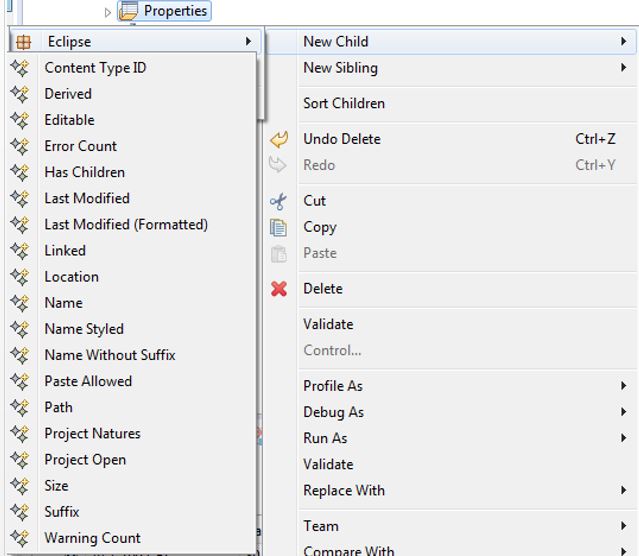Choose Name Without Suffix option

click(109, 355)
